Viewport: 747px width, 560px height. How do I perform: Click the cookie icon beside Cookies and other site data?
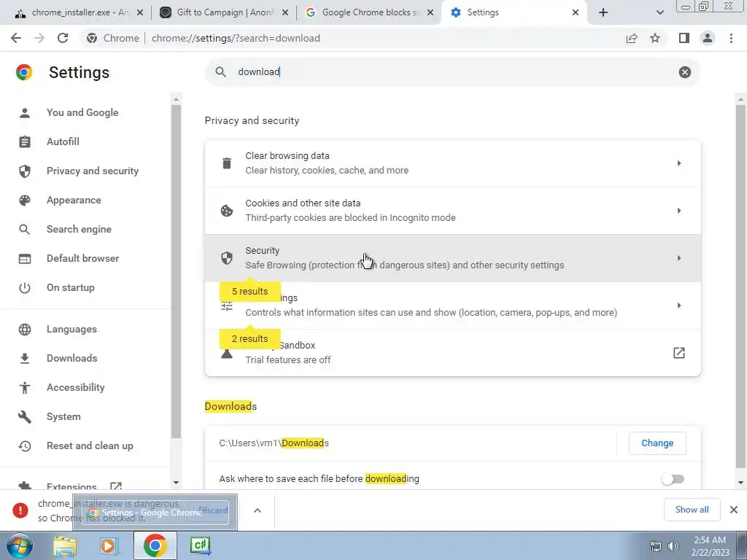point(227,211)
